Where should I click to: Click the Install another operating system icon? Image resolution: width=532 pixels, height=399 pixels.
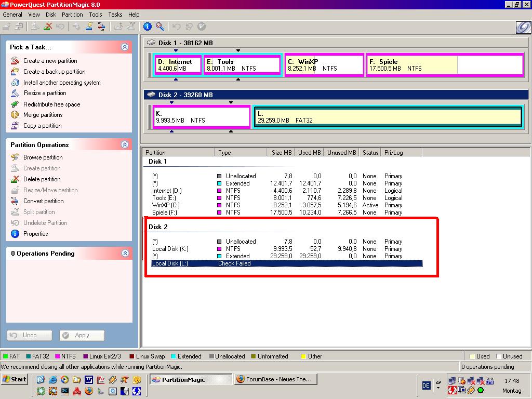(15, 83)
